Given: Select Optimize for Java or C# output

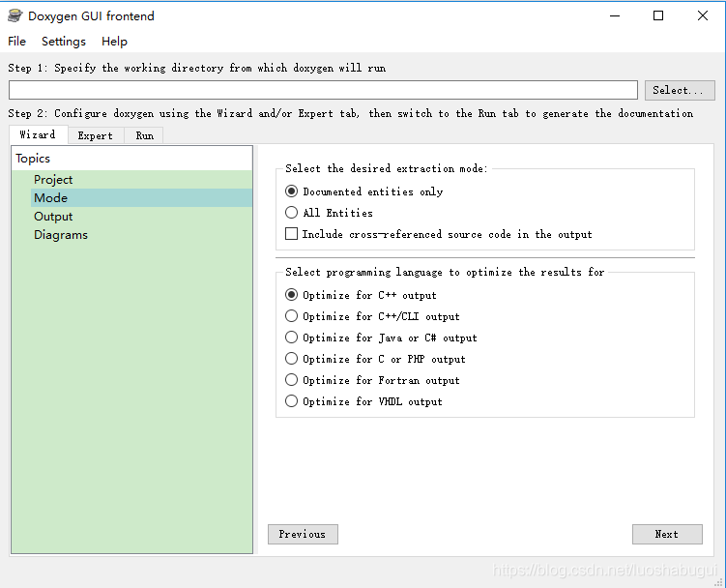Looking at the screenshot, I should pos(381,338).
